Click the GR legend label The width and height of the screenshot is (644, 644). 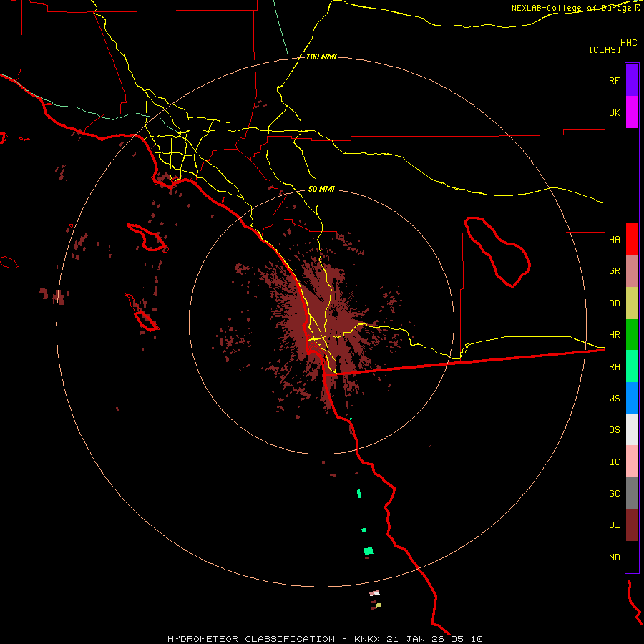pos(614,271)
